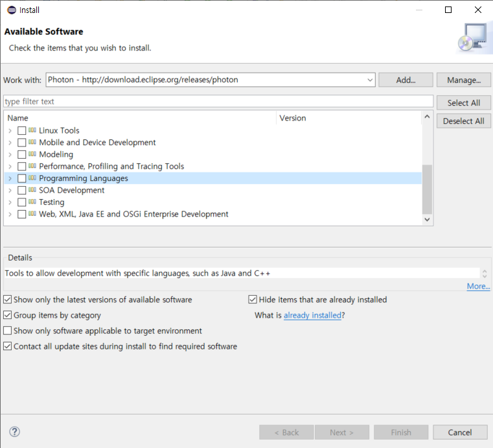
Task: Check the Mobile and Device Development checkbox
Action: coord(21,143)
